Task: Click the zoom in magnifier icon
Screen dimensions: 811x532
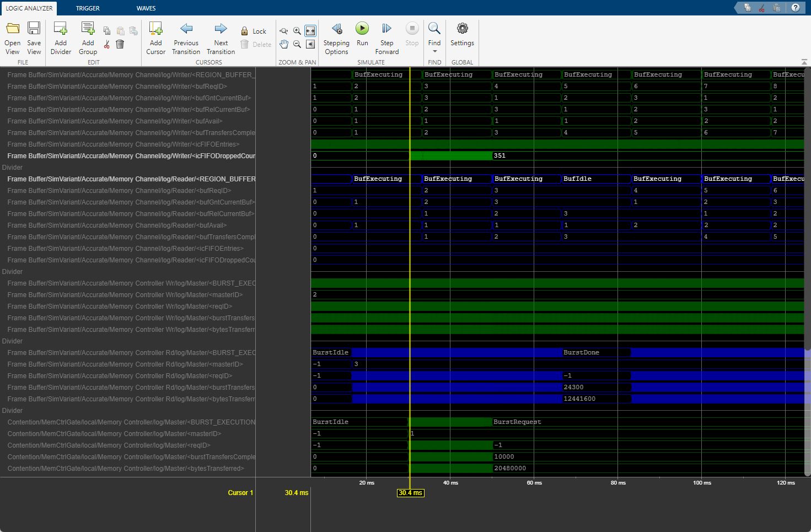Action: [297, 31]
